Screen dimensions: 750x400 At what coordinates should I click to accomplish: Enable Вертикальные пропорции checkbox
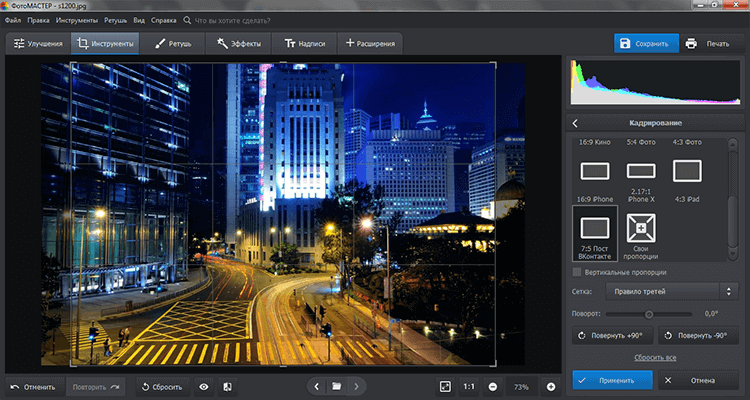(577, 272)
